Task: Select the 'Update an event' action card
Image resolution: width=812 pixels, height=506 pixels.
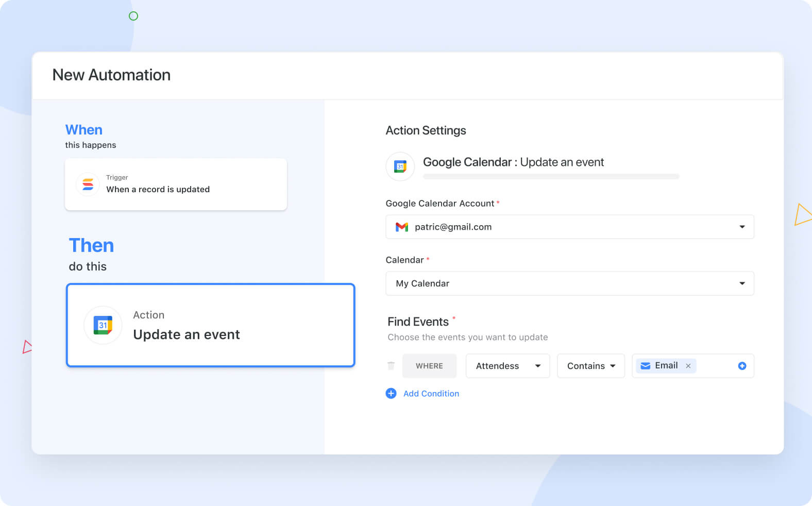Action: point(211,325)
